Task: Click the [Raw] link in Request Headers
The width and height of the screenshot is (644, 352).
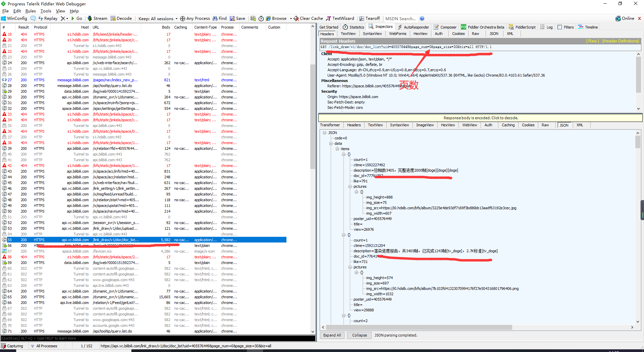Action: [x=592, y=41]
